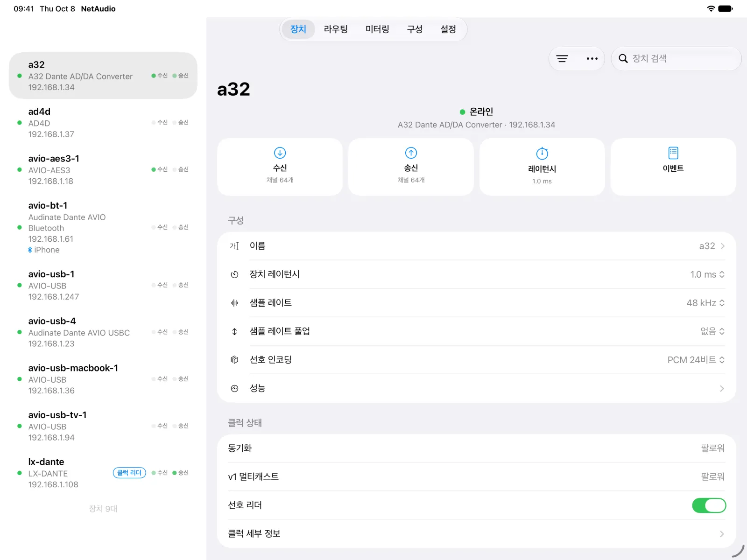
Task: Open the filter list icon
Action: point(562,58)
